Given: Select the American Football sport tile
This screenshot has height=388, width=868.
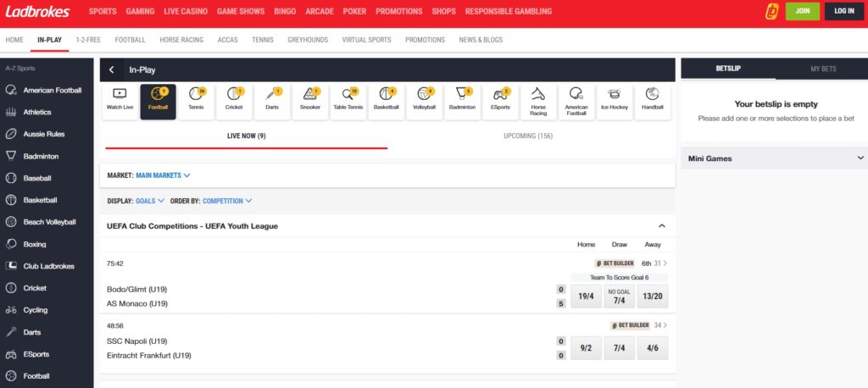Looking at the screenshot, I should coord(576,102).
